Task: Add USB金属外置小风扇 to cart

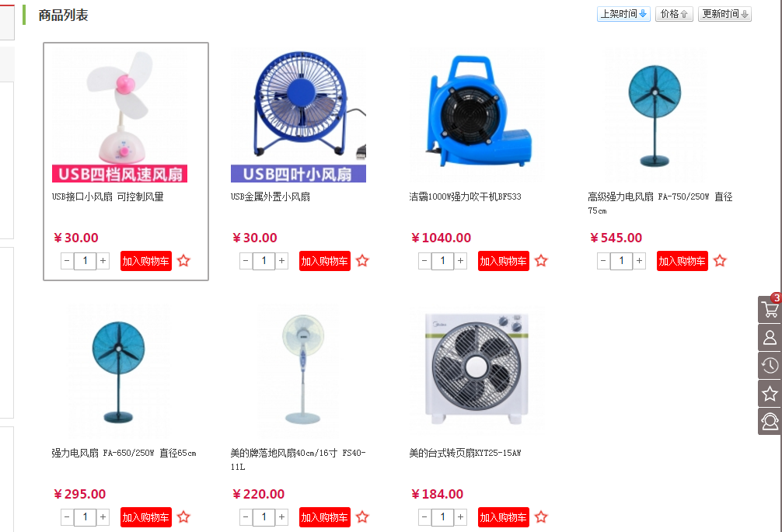Action: coord(325,261)
